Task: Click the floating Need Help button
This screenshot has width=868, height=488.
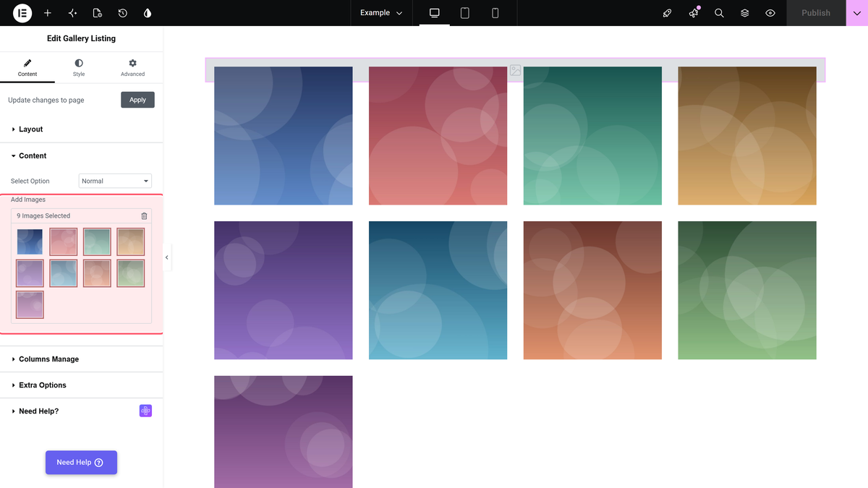Action: [x=81, y=463]
